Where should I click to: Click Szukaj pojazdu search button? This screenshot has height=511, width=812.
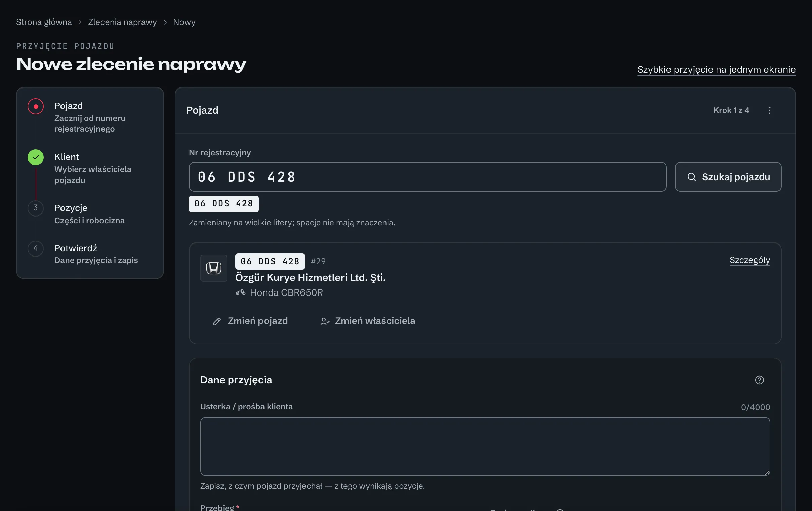pyautogui.click(x=728, y=177)
